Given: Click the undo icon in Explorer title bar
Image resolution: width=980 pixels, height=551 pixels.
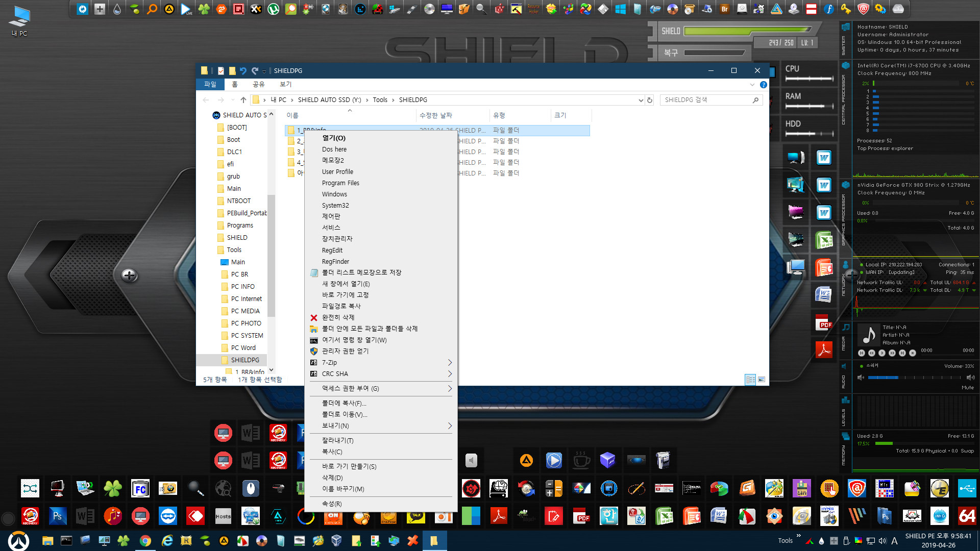Looking at the screenshot, I should point(243,71).
